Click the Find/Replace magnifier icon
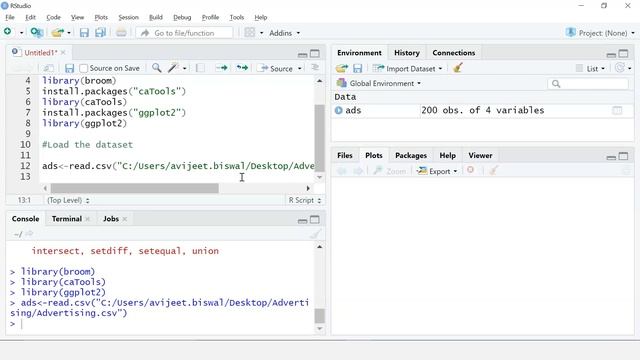Image resolution: width=640 pixels, height=360 pixels. point(156,68)
